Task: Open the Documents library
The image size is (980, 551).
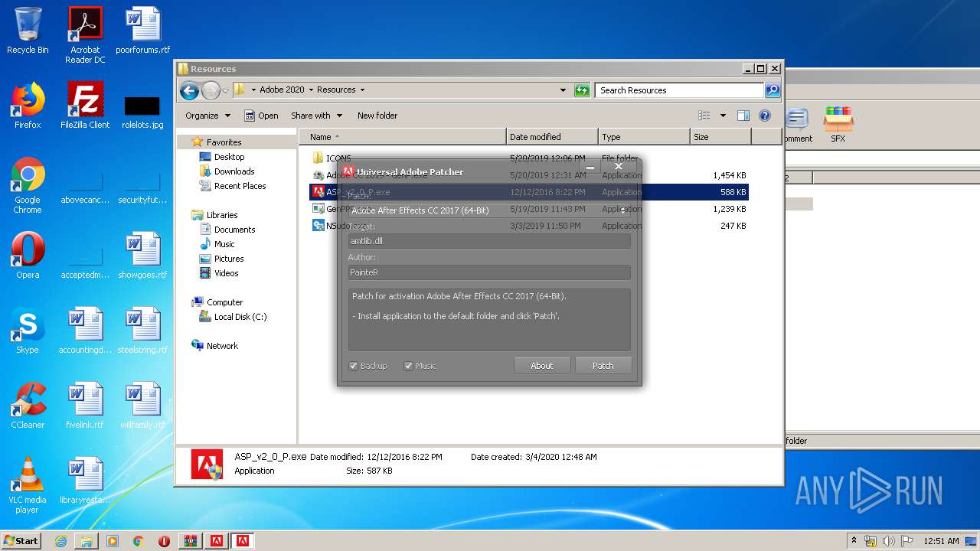Action: pos(234,230)
